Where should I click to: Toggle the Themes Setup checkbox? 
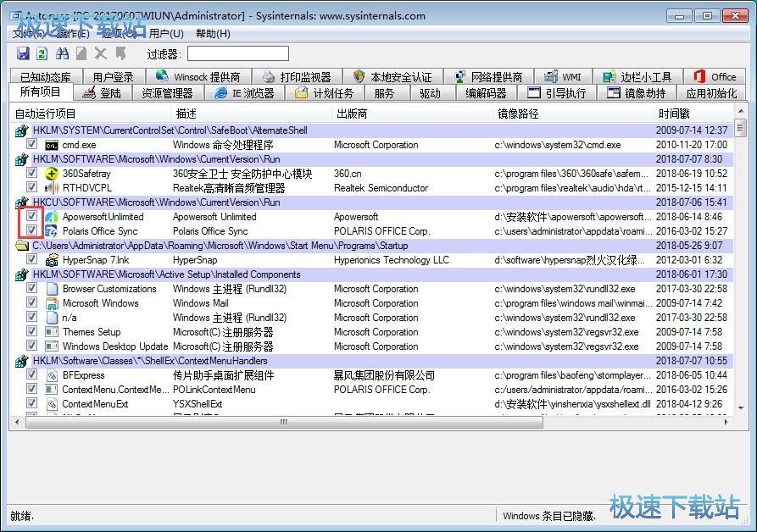(x=31, y=332)
